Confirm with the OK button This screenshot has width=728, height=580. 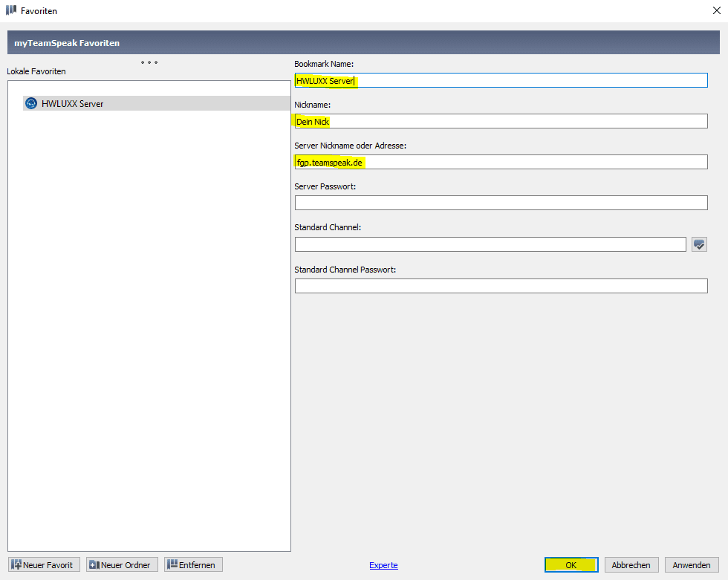571,564
